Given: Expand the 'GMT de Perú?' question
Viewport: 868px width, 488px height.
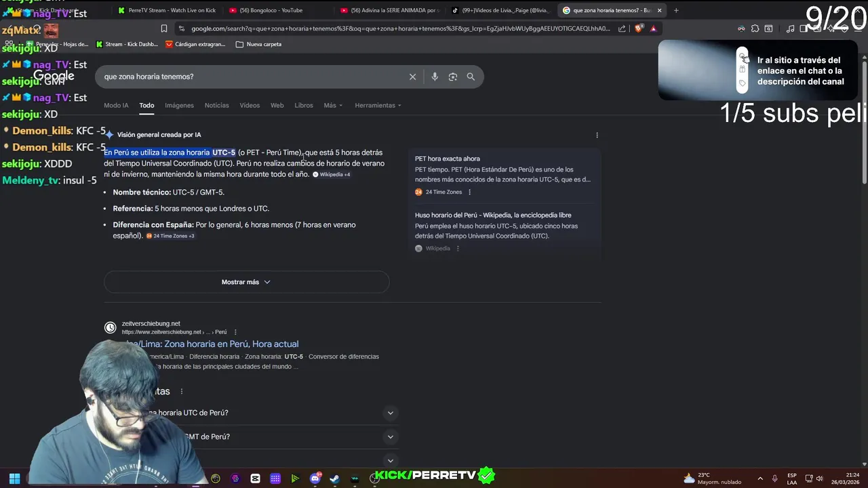Looking at the screenshot, I should [x=390, y=437].
